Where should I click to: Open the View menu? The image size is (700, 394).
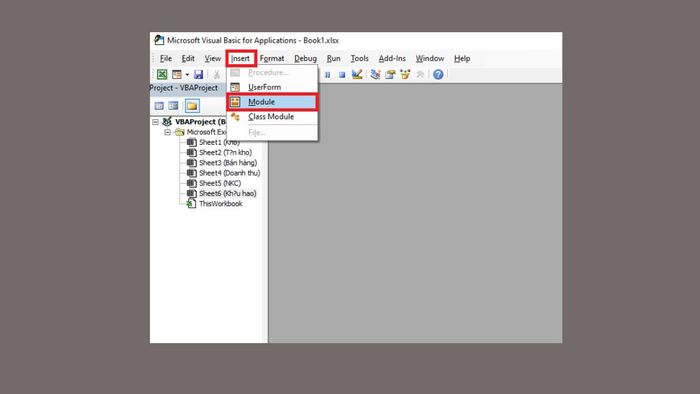point(212,58)
